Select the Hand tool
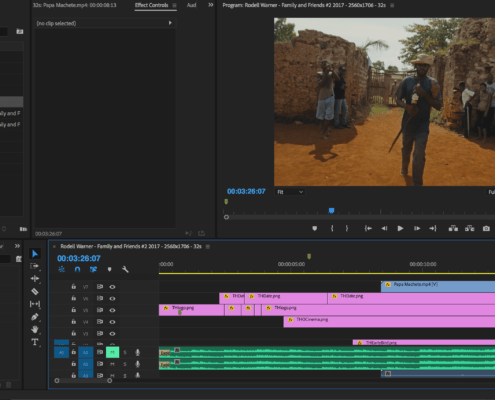The image size is (495, 400). (x=35, y=329)
